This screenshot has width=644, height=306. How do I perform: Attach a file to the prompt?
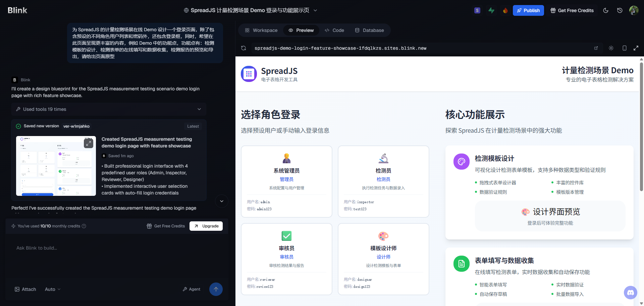[x=25, y=289]
